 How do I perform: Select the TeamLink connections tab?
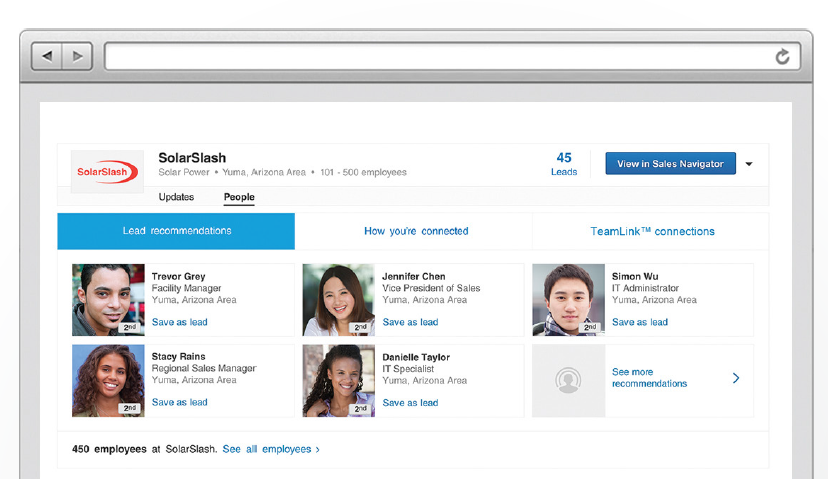652,231
